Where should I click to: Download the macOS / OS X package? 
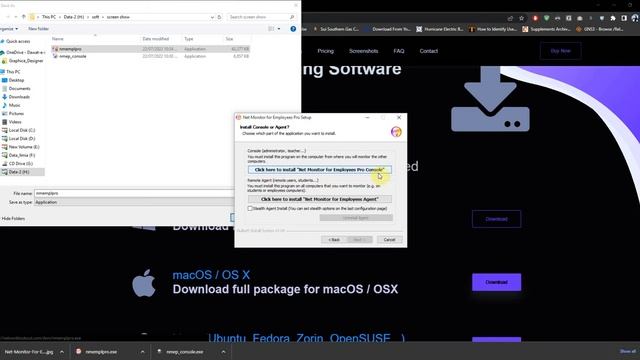point(496,282)
